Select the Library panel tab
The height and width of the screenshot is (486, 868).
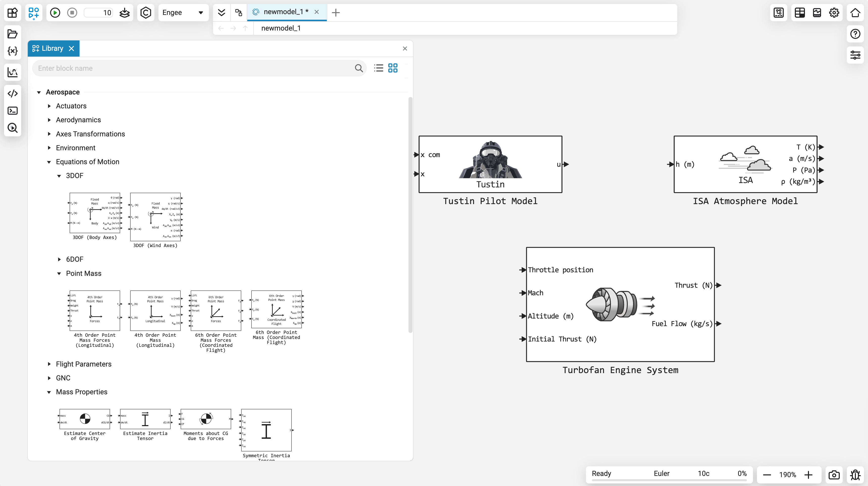point(52,48)
